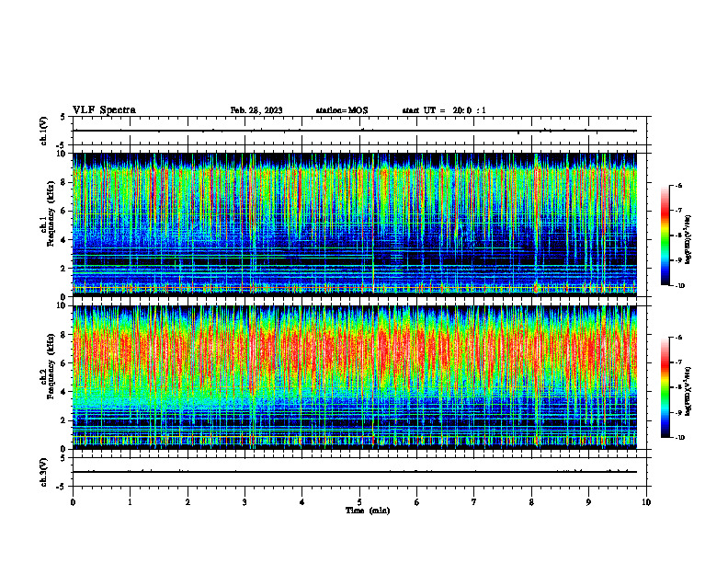Click the "5" volt tick of ch.1(V) panel
728x563 pixels.
click(x=63, y=117)
